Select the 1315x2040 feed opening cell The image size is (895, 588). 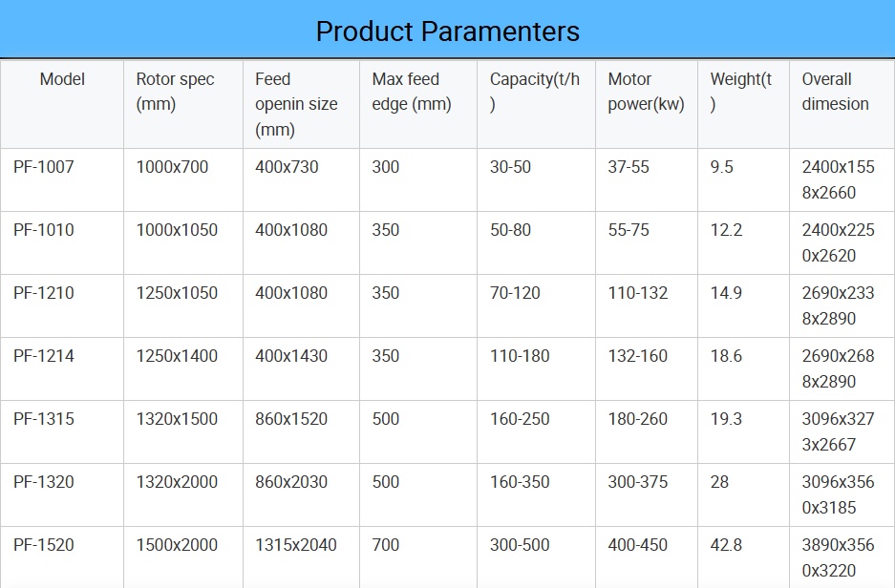[296, 545]
